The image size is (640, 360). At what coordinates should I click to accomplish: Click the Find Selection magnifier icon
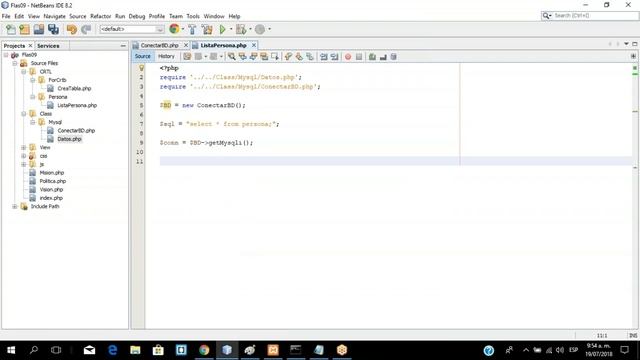click(231, 57)
